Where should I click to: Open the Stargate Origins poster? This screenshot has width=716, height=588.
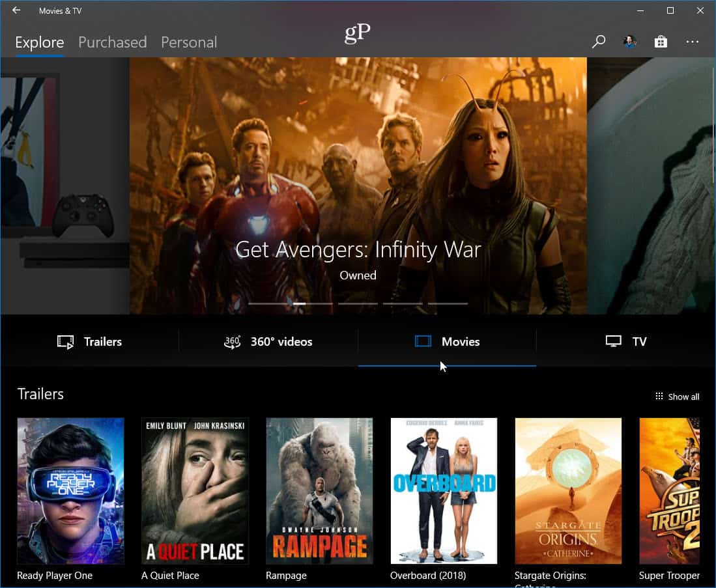(x=568, y=491)
